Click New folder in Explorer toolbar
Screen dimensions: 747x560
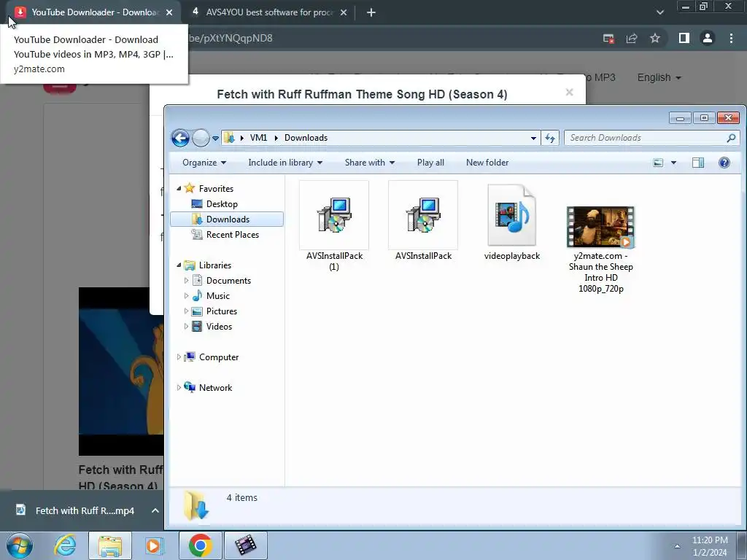487,163
